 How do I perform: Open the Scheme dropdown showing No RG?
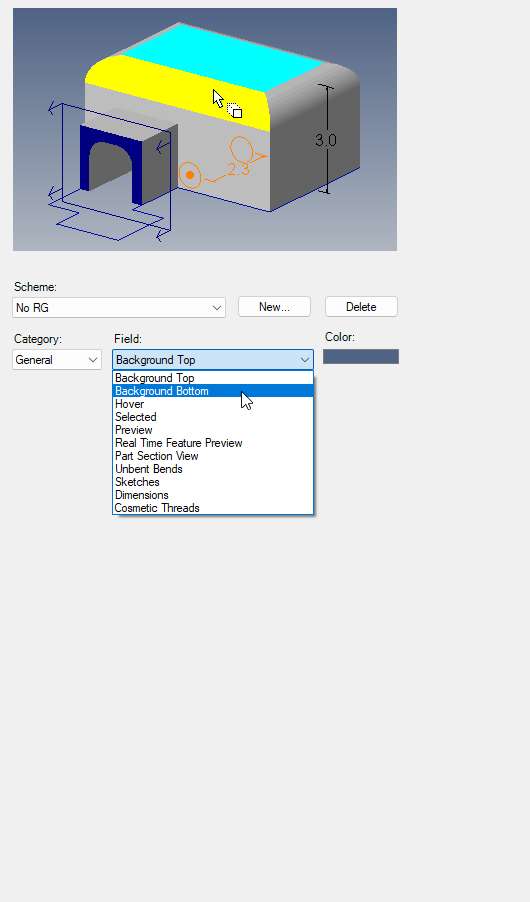[119, 307]
